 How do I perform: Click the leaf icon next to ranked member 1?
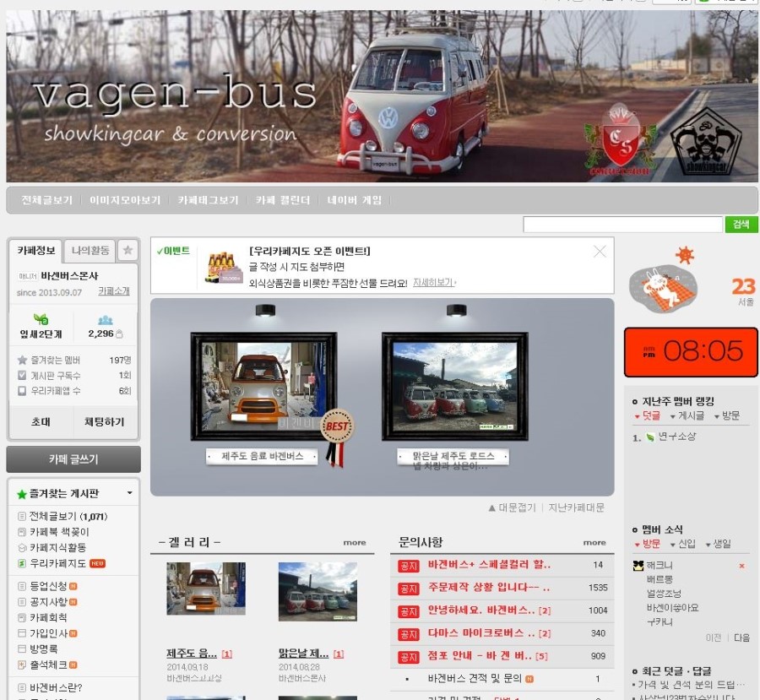[x=650, y=437]
